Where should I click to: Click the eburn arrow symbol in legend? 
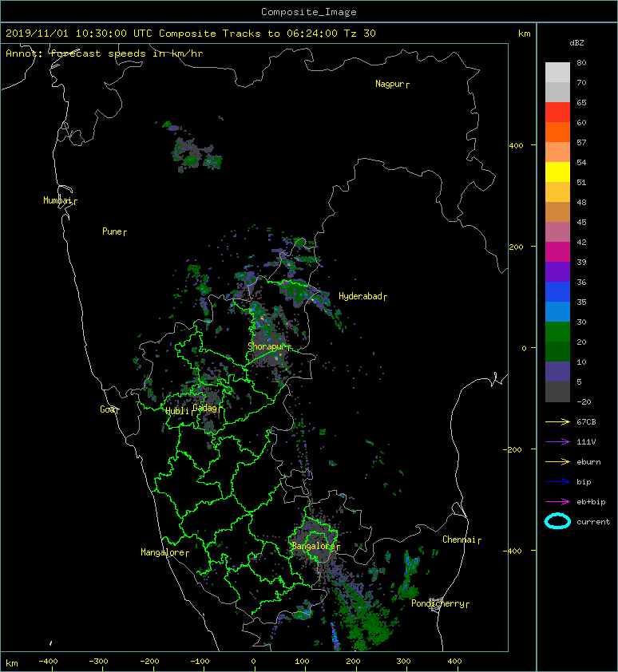557,462
